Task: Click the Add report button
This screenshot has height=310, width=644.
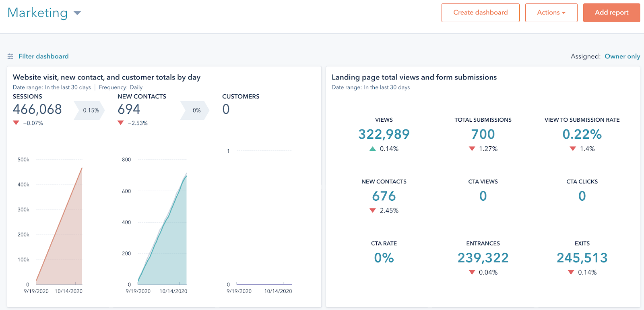Action: (x=611, y=12)
